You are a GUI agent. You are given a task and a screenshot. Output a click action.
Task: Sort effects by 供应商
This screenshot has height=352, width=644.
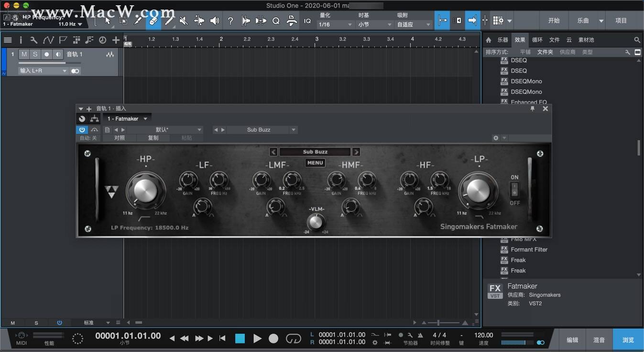point(568,52)
